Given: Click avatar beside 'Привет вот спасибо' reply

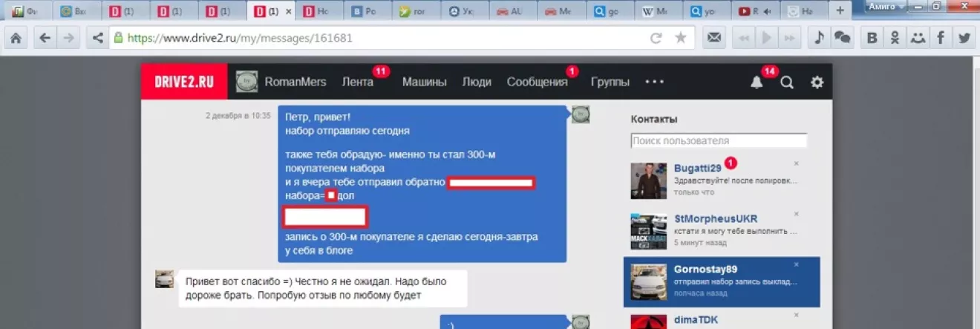Looking at the screenshot, I should (x=164, y=279).
